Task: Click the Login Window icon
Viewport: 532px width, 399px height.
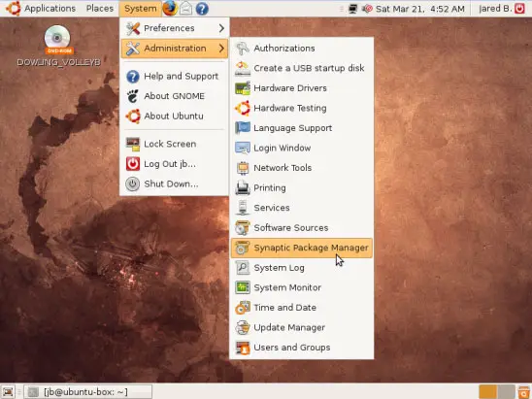Action: (x=243, y=148)
